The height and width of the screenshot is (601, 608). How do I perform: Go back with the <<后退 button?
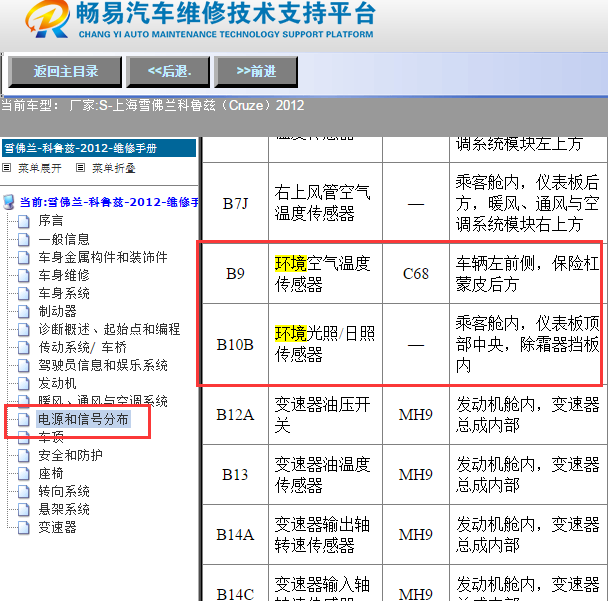(x=168, y=71)
